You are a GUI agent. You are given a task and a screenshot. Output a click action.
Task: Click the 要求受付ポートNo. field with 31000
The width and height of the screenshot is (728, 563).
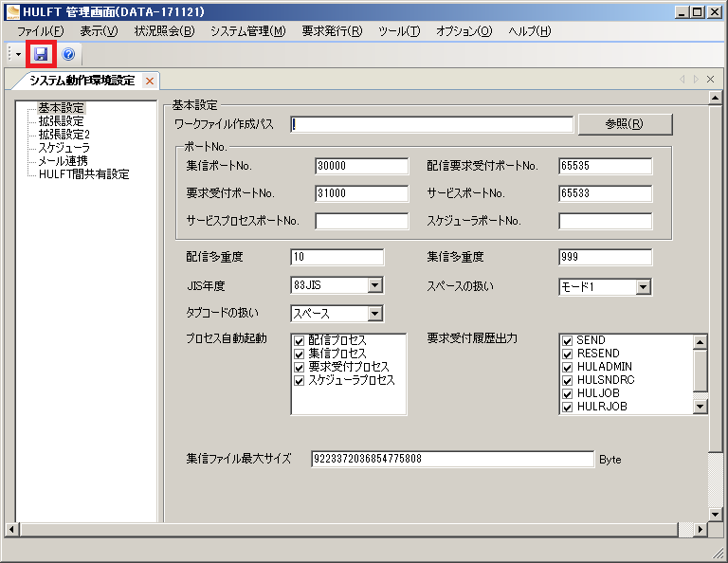(362, 193)
